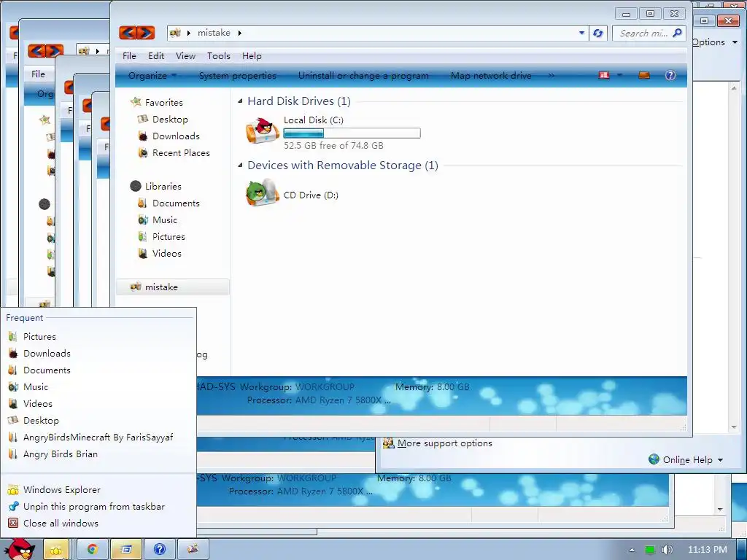Open the view options dropdown arrow
Image resolution: width=747 pixels, height=560 pixels.
point(620,75)
